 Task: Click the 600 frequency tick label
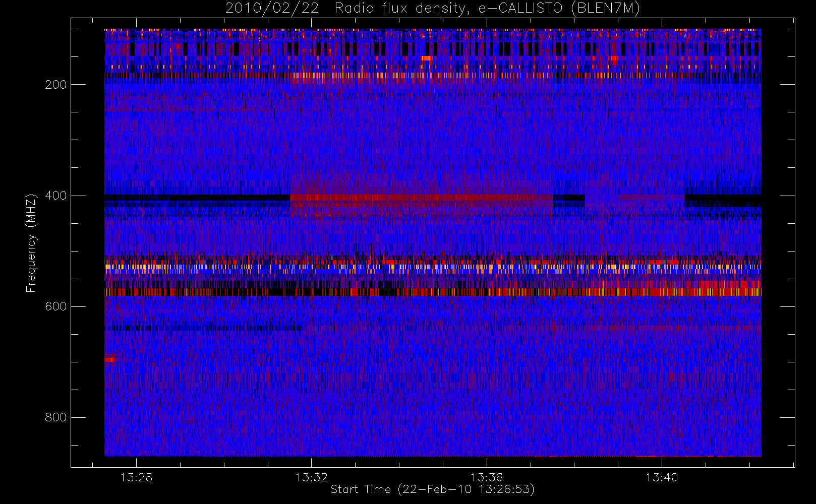(x=56, y=306)
